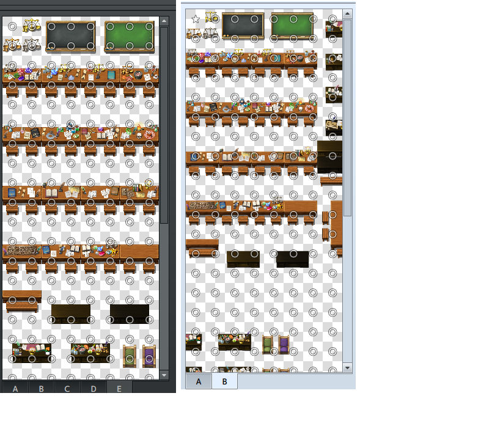Click the dark palette's vertical scrollbar thumb
This screenshot has height=448, width=503.
164,125
